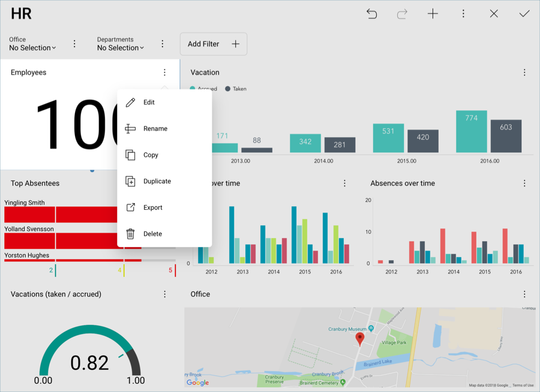Open Vacations (taken / accrued) options menu
540x392 pixels.
coord(165,294)
